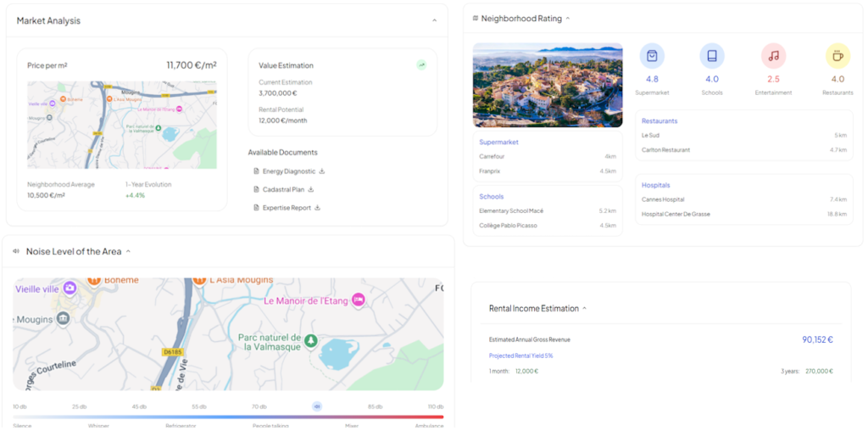The width and height of the screenshot is (868, 431).
Task: Click Le Manoir de l'Etang marker on price map
Action: 179,109
